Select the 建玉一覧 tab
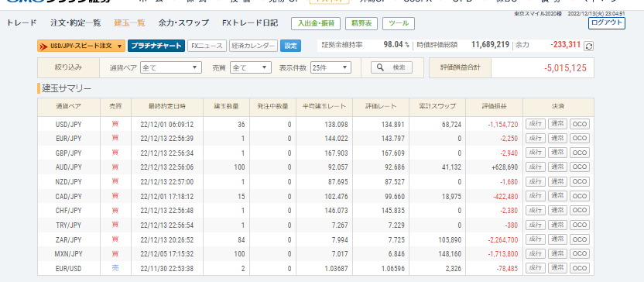The image size is (644, 282). [x=129, y=23]
